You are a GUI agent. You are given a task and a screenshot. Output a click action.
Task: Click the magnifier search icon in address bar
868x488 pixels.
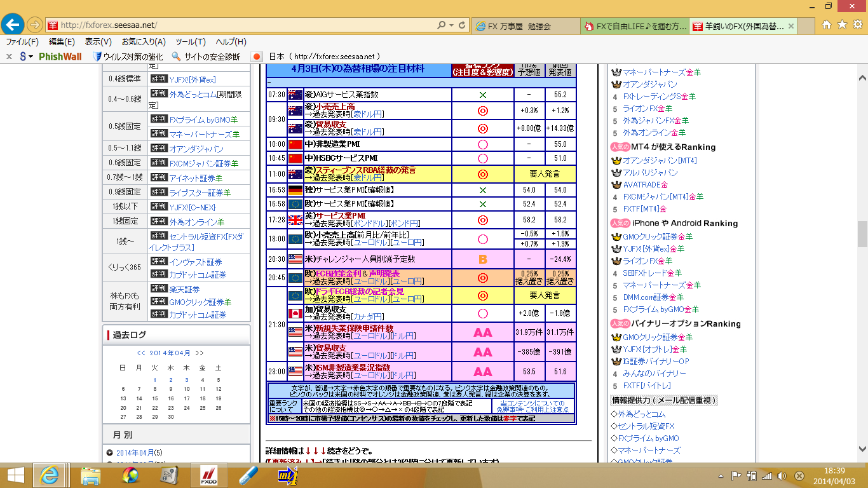tap(442, 25)
